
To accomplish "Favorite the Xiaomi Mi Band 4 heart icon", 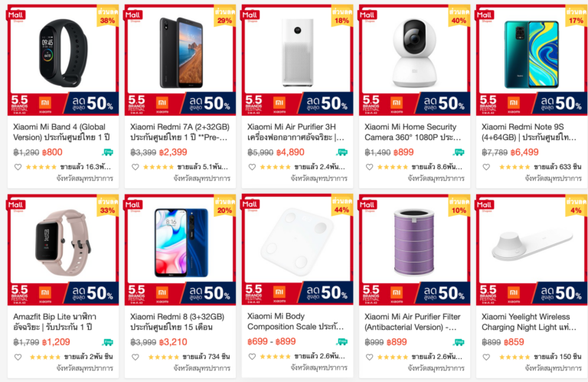I will [18, 166].
